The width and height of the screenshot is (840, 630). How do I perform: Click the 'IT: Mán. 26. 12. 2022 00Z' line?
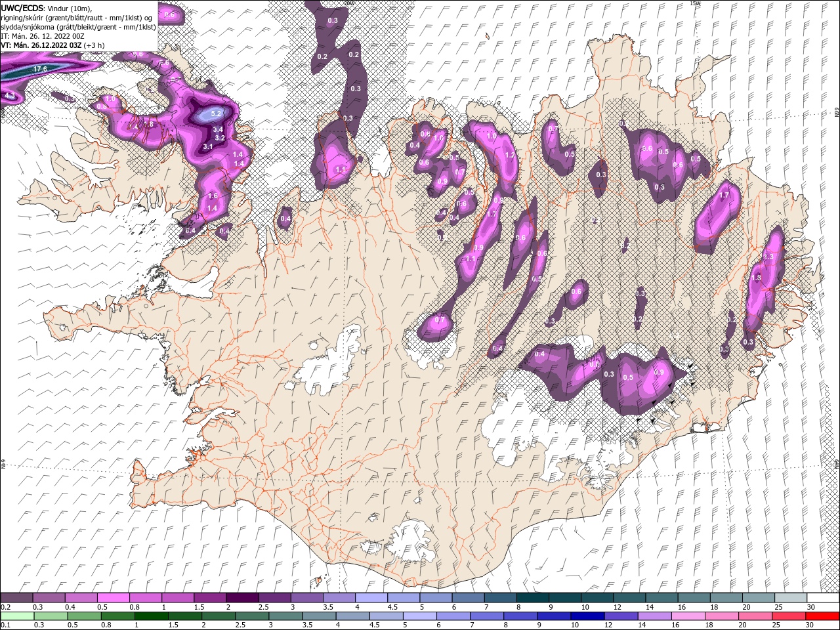click(x=43, y=36)
